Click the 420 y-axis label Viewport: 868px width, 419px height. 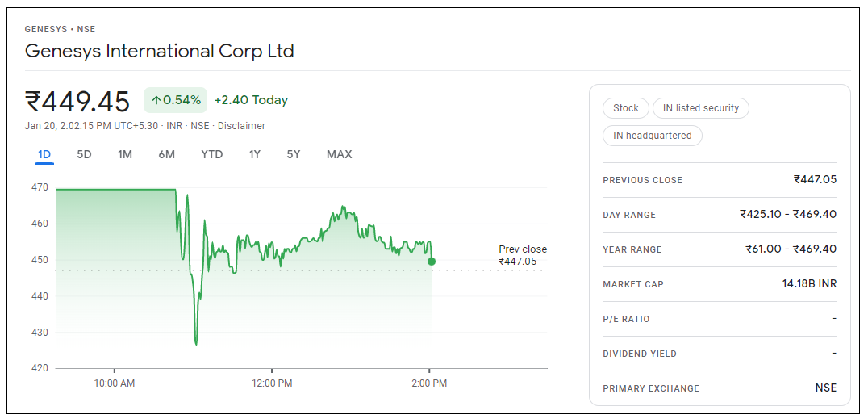pyautogui.click(x=40, y=368)
